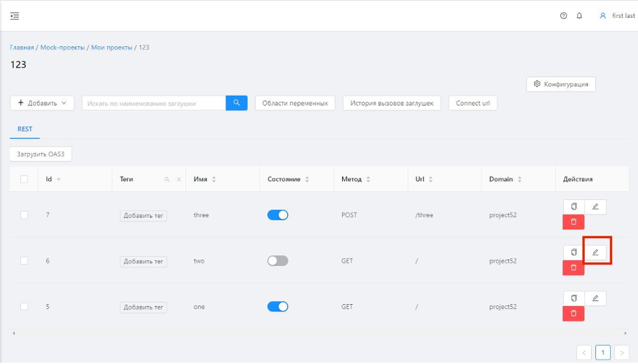Delete the stub named one
This screenshot has height=364, width=638.
(574, 313)
